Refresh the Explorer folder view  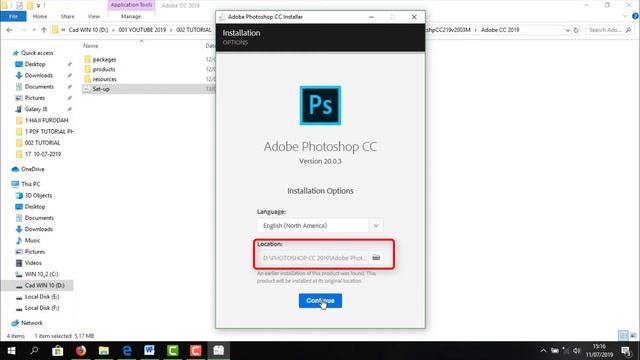pyautogui.click(x=576, y=30)
